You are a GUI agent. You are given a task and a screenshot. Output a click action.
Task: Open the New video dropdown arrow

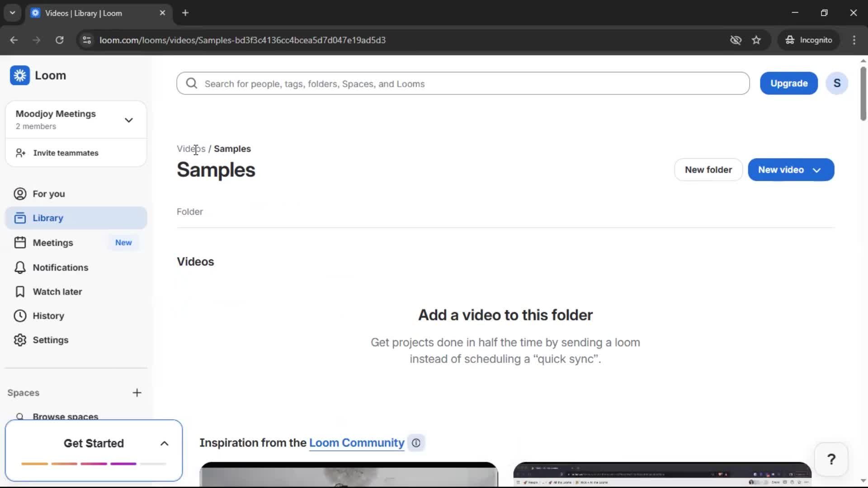pyautogui.click(x=816, y=170)
